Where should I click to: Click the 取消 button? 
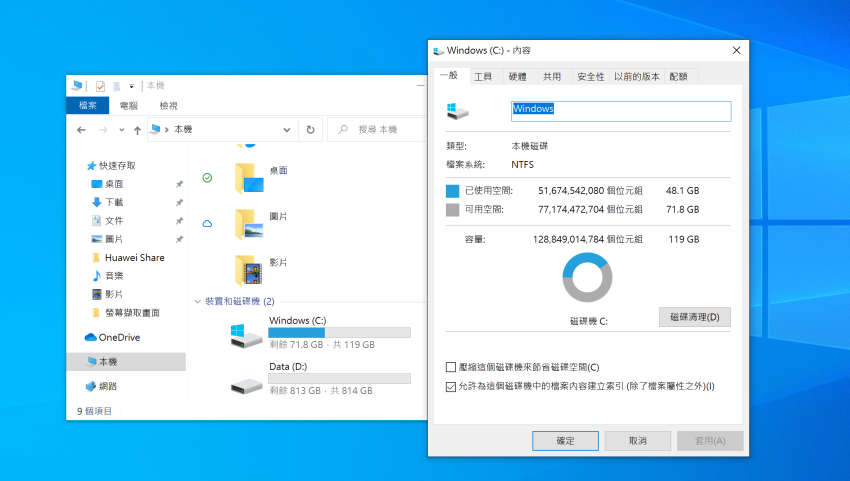[638, 441]
